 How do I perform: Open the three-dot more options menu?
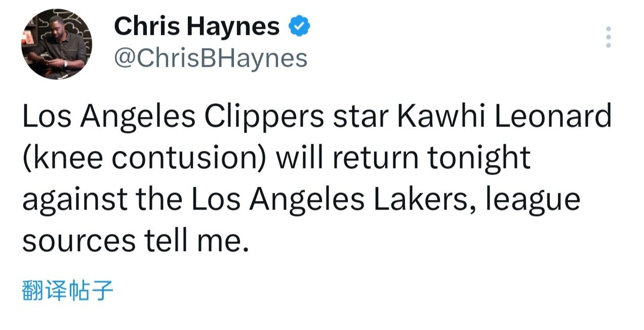coord(608,37)
